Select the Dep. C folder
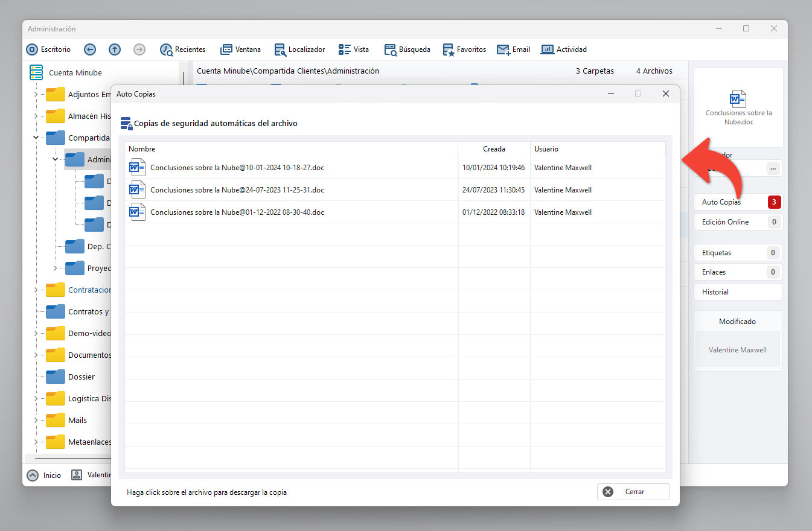This screenshot has height=531, width=812. [x=88, y=246]
